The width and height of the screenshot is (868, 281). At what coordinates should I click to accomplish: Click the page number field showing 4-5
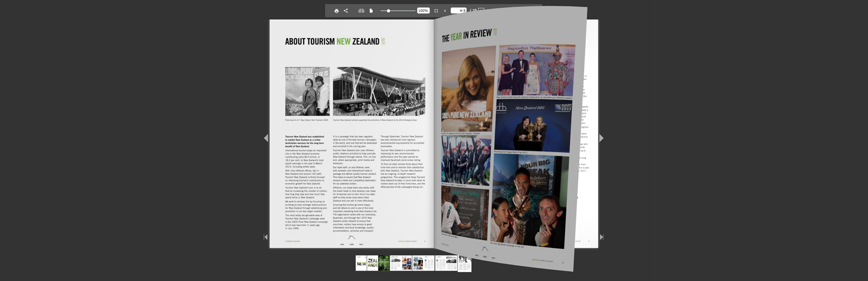[x=459, y=11]
